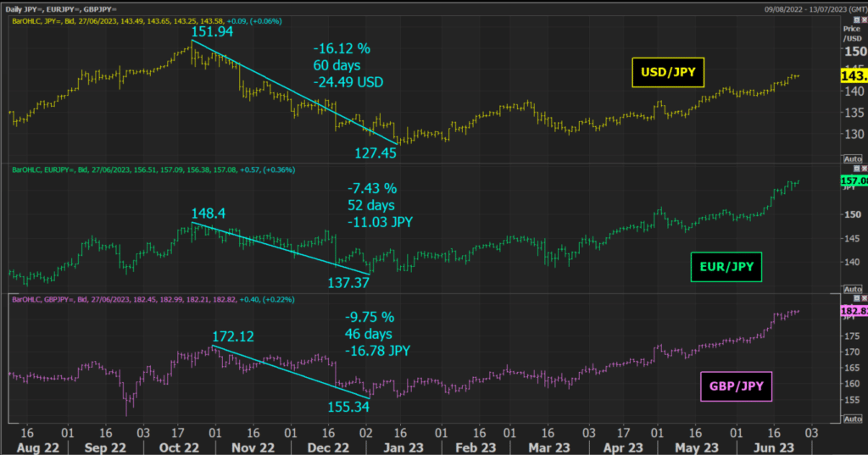
Task: Toggle Auto scale on USD/JPY pane
Action: click(x=853, y=158)
